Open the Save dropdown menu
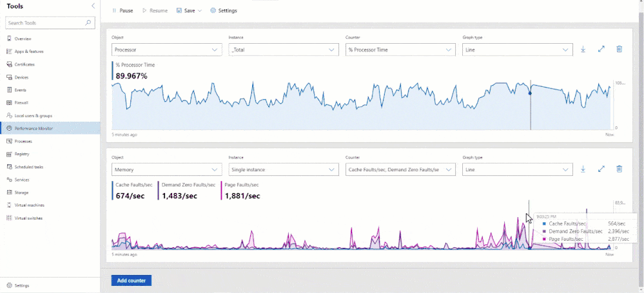The image size is (644, 293). [x=189, y=11]
